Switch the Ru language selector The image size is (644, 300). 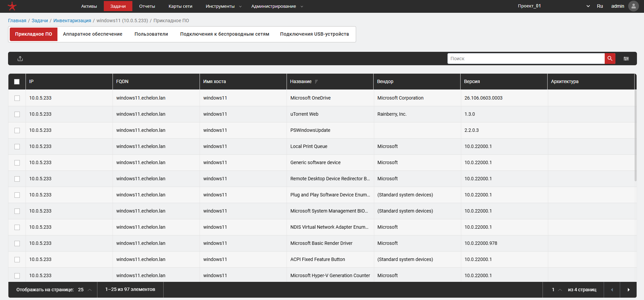click(x=600, y=6)
